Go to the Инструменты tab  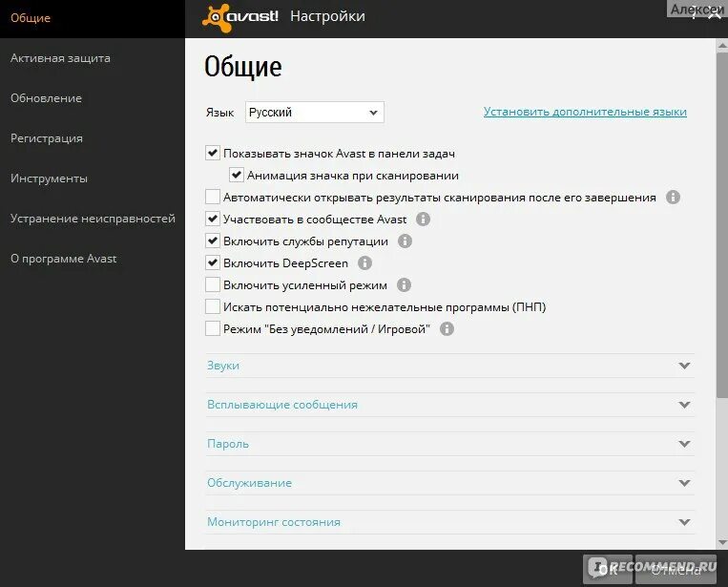[x=93, y=178]
